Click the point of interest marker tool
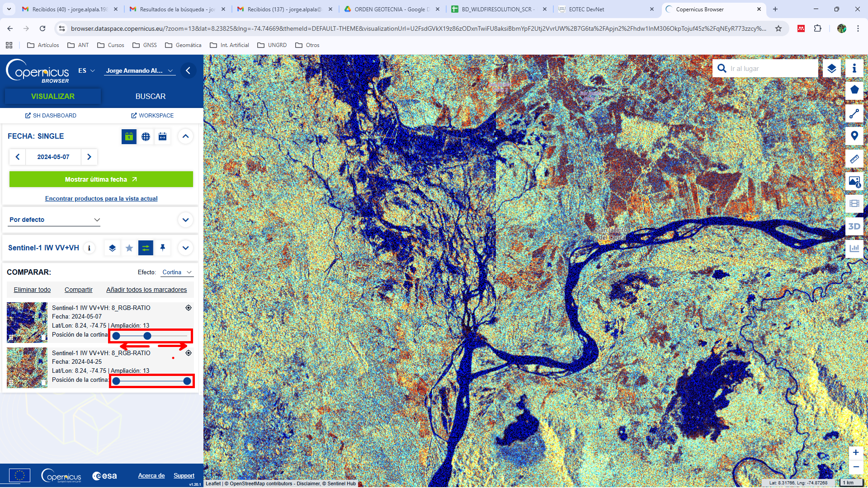The image size is (868, 488). coord(854,136)
